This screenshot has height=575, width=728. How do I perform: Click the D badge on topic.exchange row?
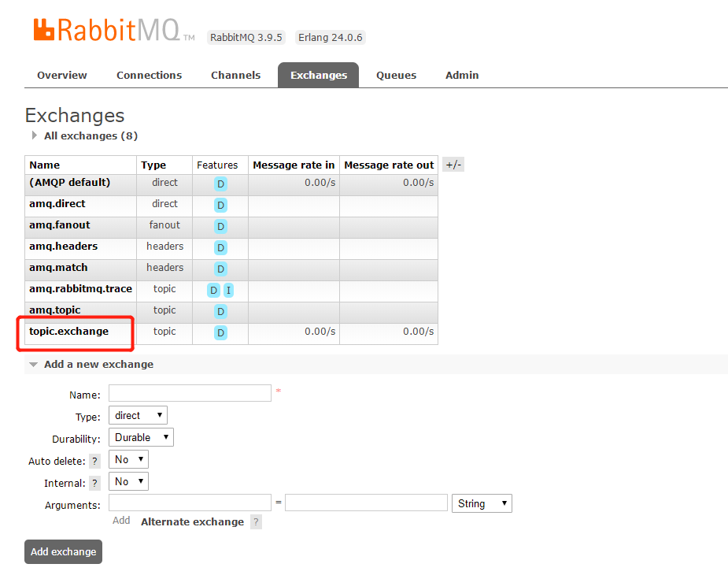pos(220,332)
